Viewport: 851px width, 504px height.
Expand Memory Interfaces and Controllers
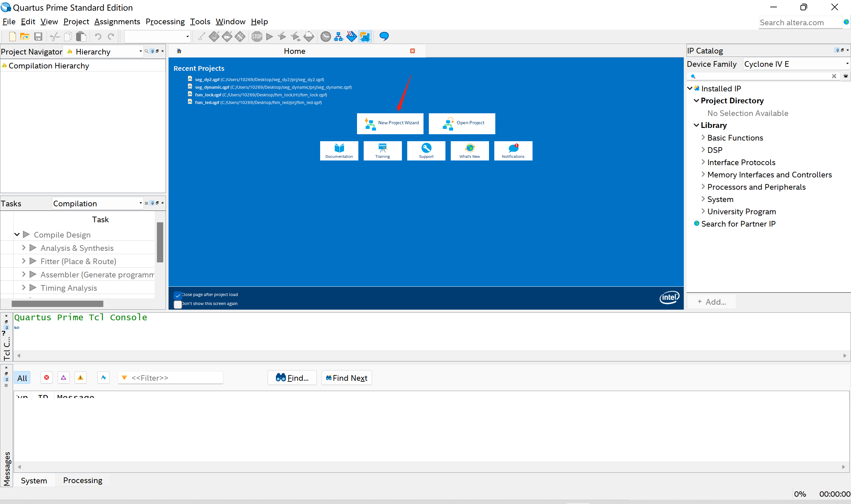[x=703, y=174]
